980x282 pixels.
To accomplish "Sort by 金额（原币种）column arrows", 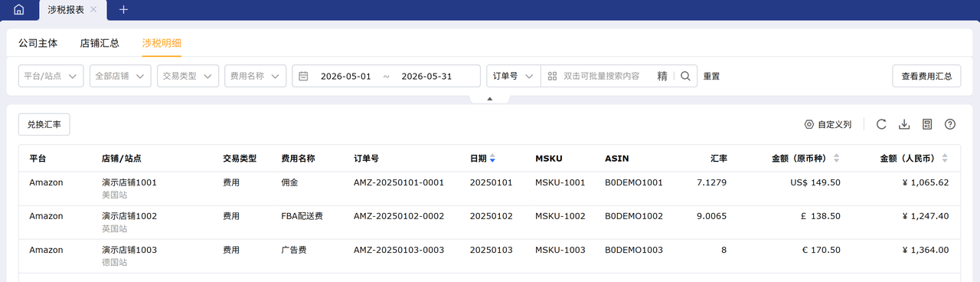I will click(836, 159).
